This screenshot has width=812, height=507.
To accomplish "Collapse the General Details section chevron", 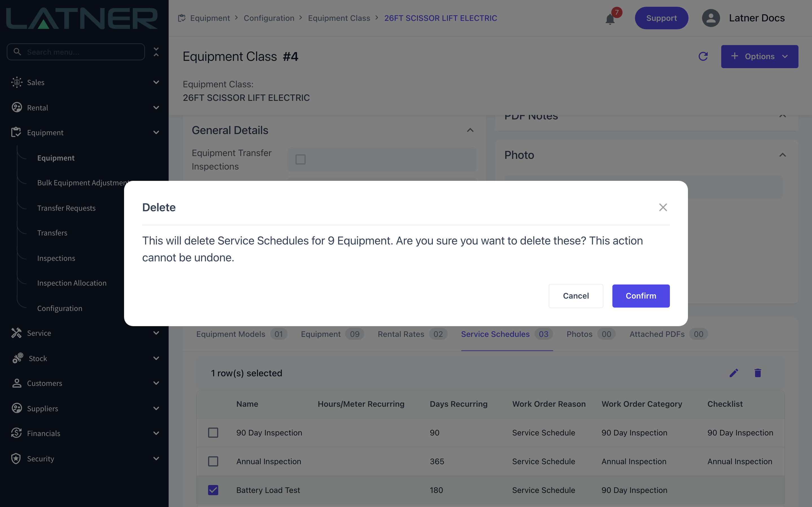I will pyautogui.click(x=470, y=130).
